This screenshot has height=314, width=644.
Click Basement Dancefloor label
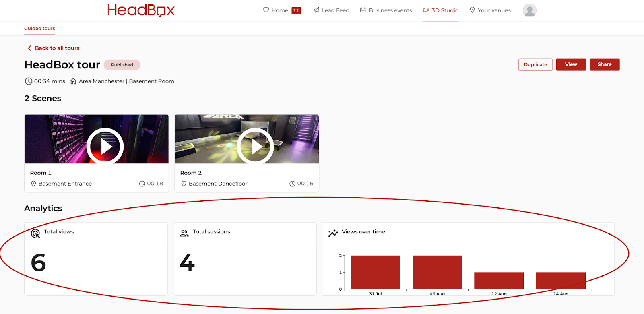pos(218,184)
